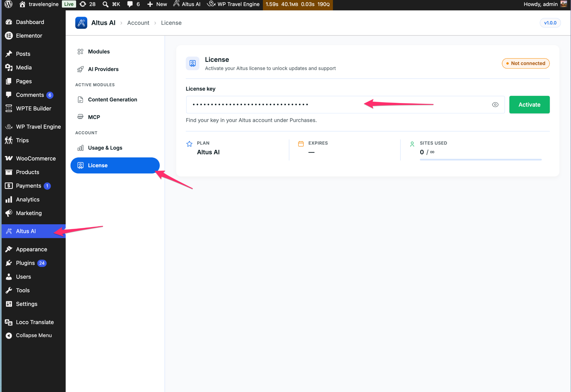Open the Comments menu with 6 pending

tap(33, 95)
